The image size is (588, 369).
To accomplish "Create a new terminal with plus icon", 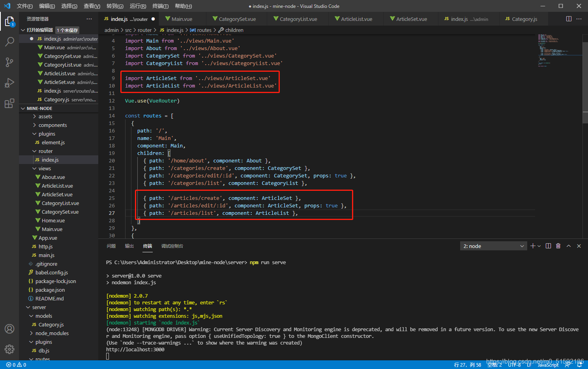I will [x=533, y=246].
